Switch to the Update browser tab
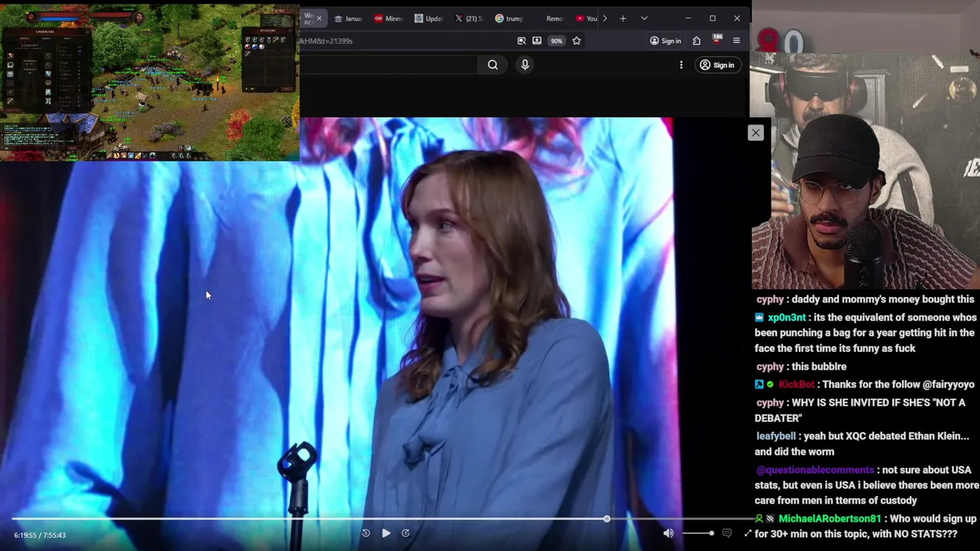980x551 pixels. [x=429, y=18]
